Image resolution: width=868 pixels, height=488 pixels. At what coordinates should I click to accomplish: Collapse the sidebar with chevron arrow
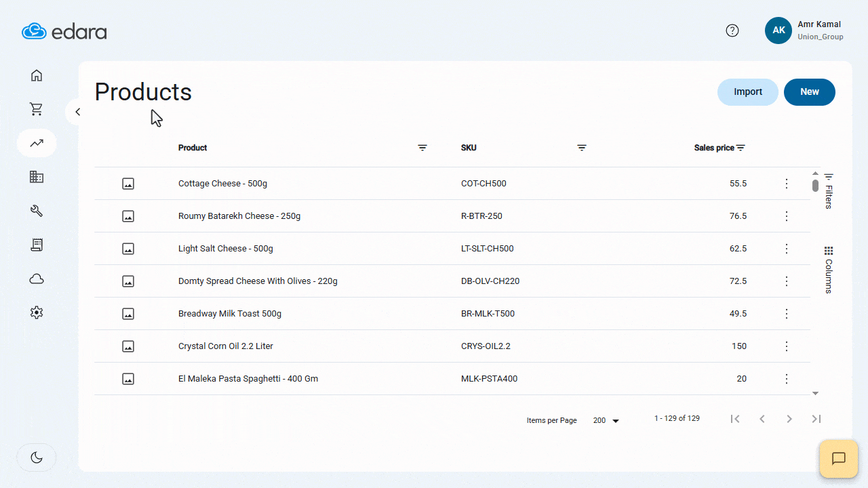click(x=77, y=112)
